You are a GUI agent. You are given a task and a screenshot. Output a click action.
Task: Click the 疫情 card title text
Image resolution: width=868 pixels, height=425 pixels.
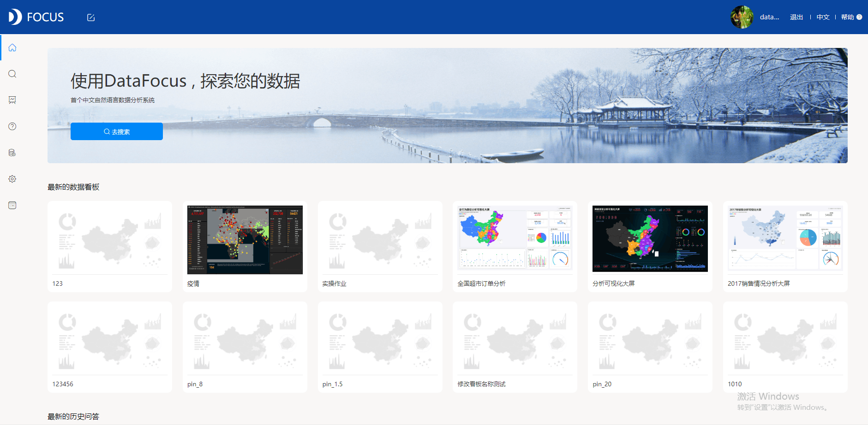pyautogui.click(x=193, y=283)
